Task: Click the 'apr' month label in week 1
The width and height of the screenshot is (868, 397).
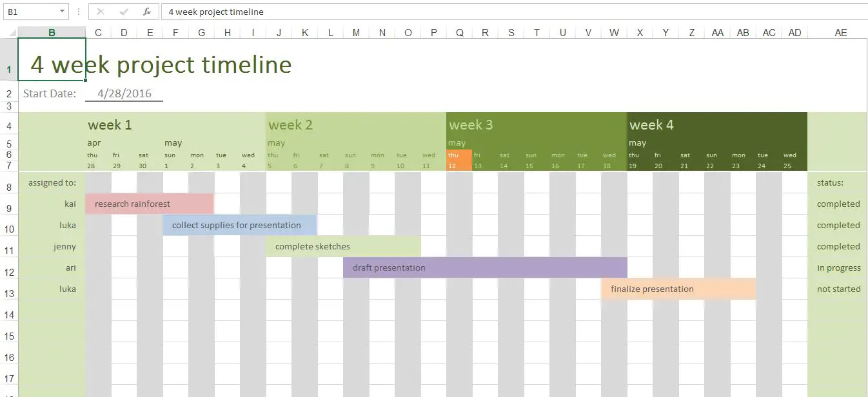Action: 94,143
